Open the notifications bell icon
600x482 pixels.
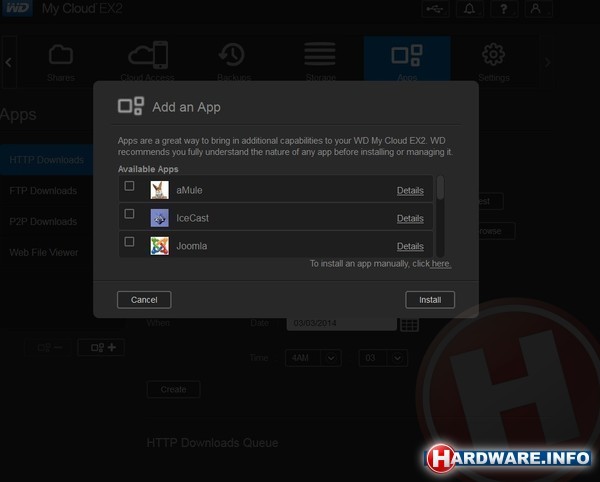[x=470, y=9]
